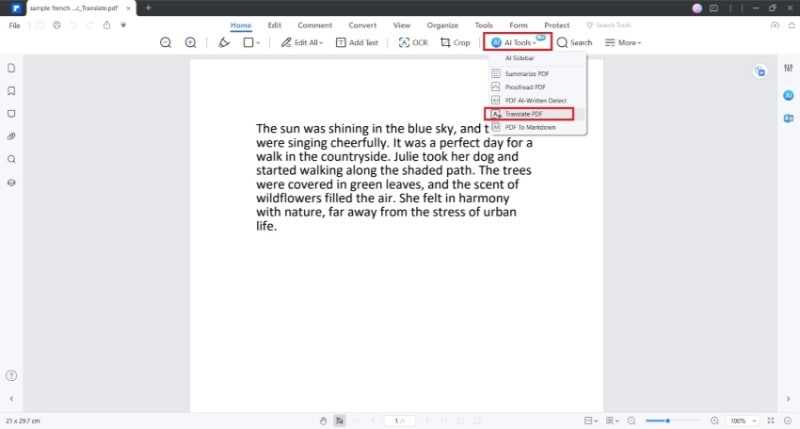Switch to the Edit tab
Image resolution: width=800 pixels, height=429 pixels.
[274, 25]
